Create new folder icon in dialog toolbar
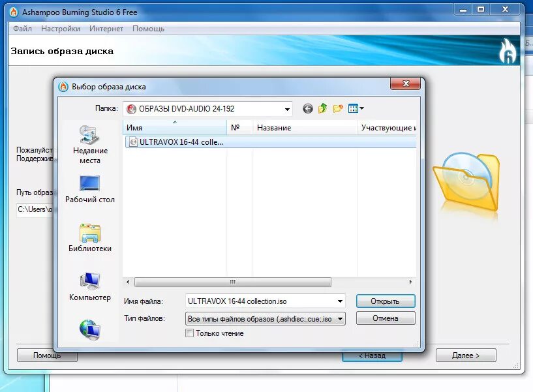The width and height of the screenshot is (533, 392). point(338,108)
